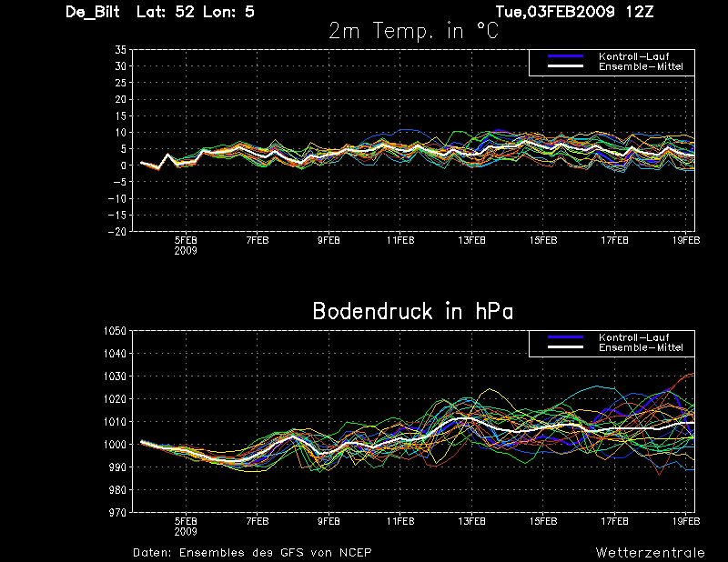The image size is (728, 562).
Task: Click the 19FEB marker on pressure axis
Action: pyautogui.click(x=686, y=521)
